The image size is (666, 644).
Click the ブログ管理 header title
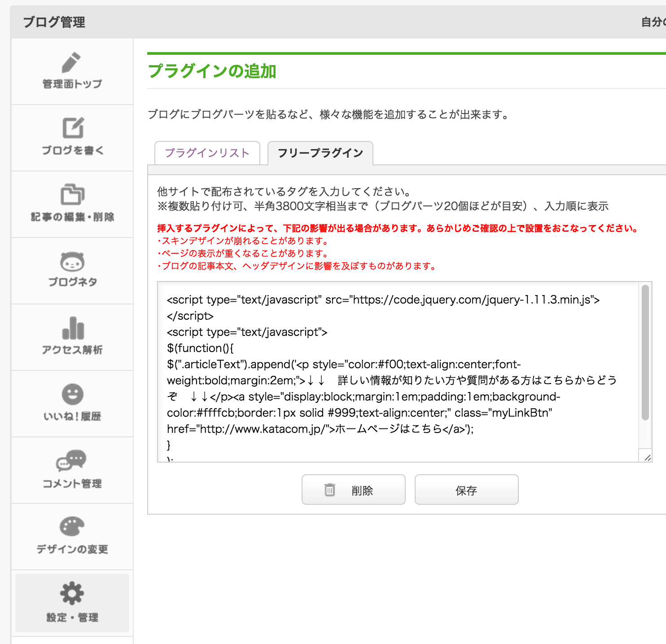coord(54,22)
